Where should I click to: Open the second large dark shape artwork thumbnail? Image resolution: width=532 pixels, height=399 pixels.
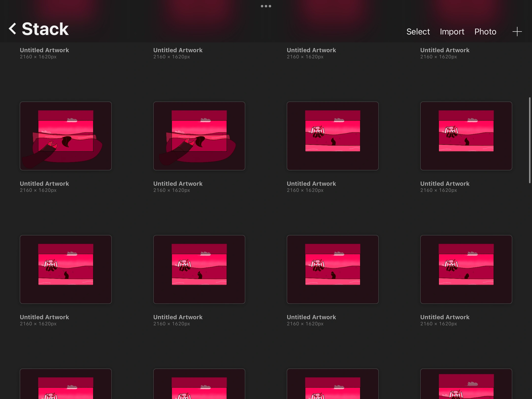click(199, 136)
